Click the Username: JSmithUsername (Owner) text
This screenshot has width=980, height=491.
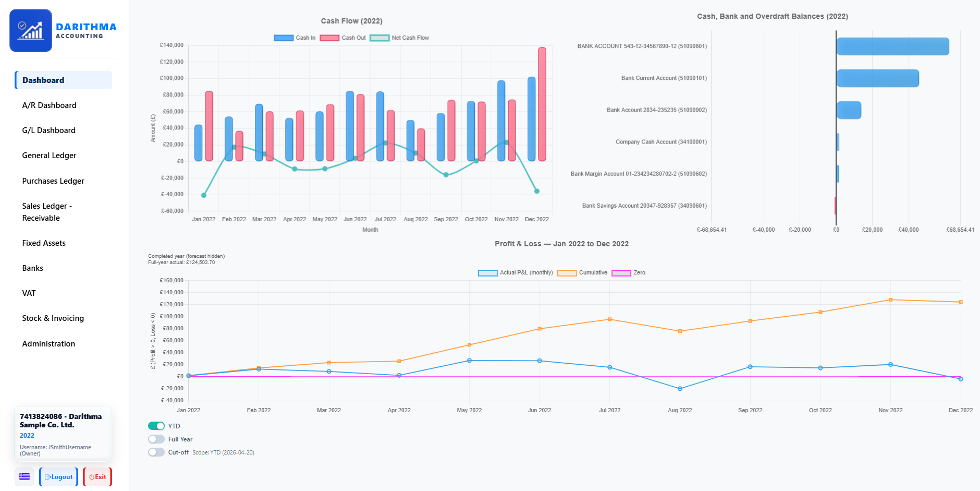tap(55, 450)
